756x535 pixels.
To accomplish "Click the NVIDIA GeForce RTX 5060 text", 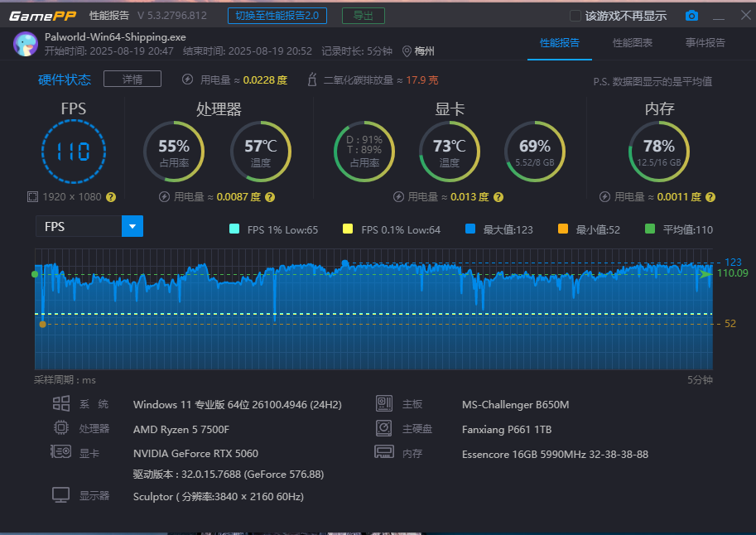I will click(x=195, y=454).
